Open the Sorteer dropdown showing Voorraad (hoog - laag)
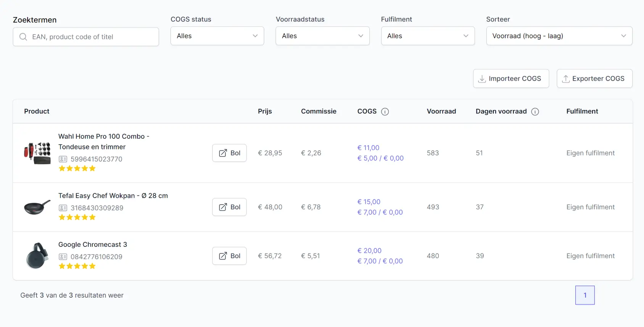This screenshot has height=327, width=644. click(559, 36)
